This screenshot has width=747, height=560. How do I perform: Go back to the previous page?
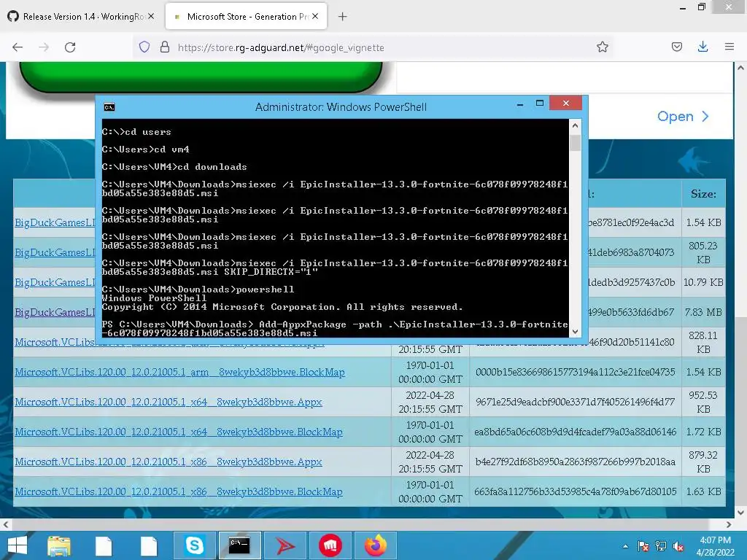18,47
